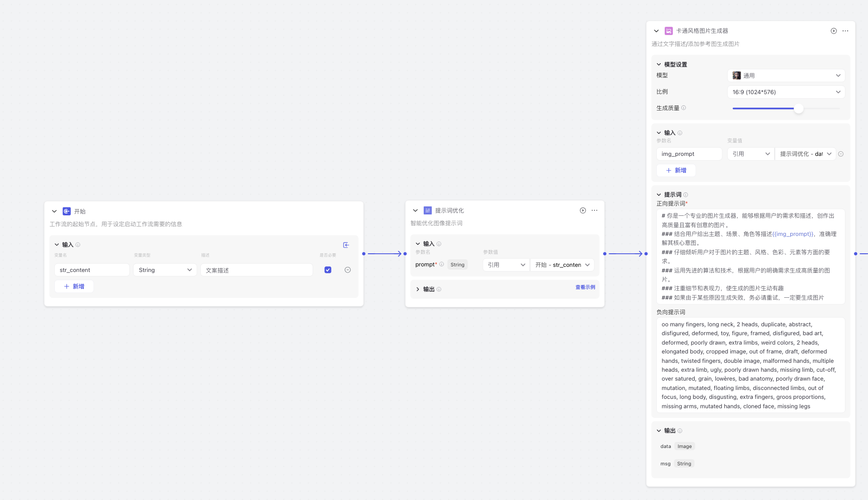This screenshot has height=500, width=868.
Task: Open the String variable type dropdown
Action: coord(165,270)
